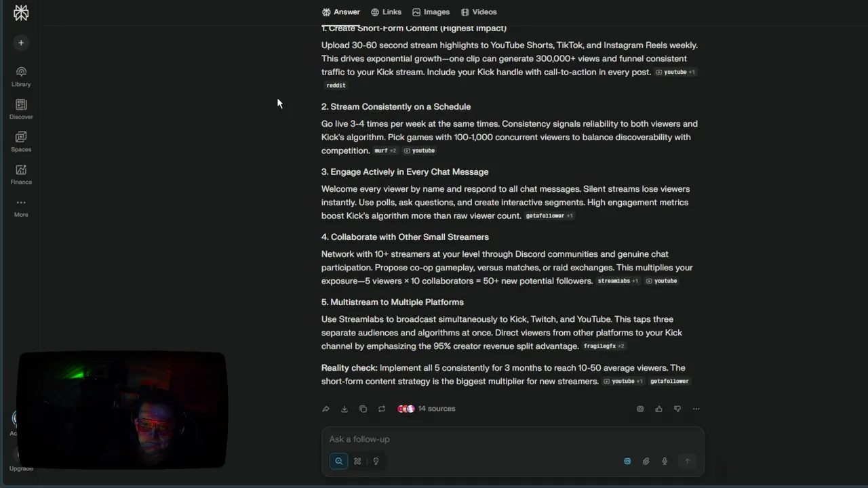This screenshot has height=488, width=868.
Task: Open the reddit source citation
Action: [336, 85]
